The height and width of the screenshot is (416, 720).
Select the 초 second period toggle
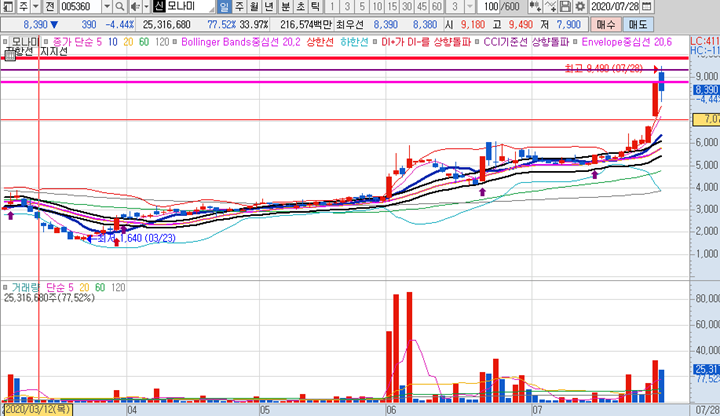300,6
